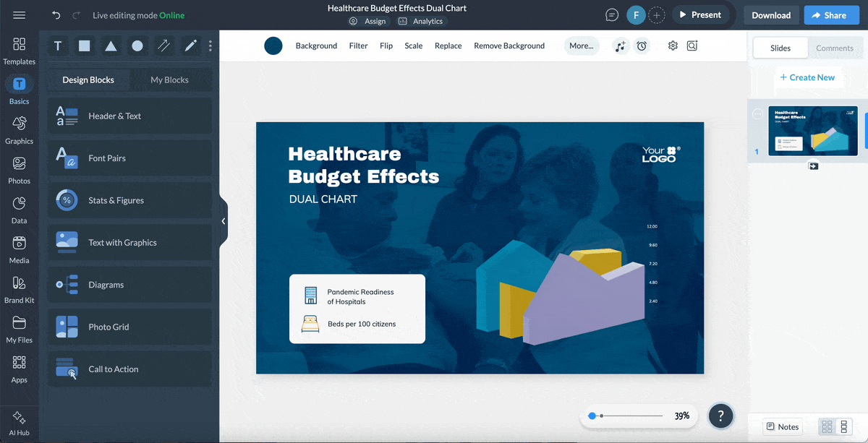Select the pen drawing tool
This screenshot has height=443, width=868.
(x=190, y=46)
